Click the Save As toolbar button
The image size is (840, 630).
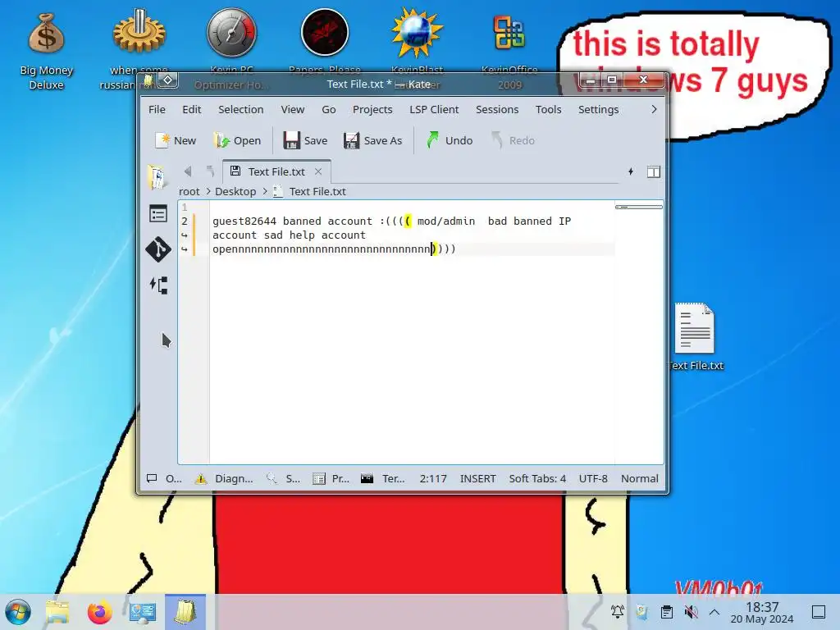click(x=373, y=140)
